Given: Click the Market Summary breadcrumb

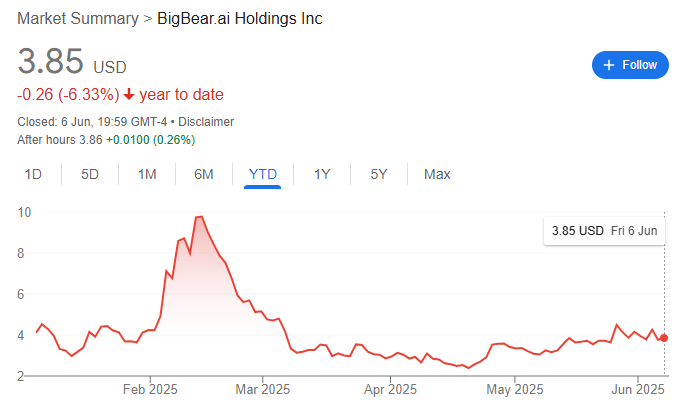Looking at the screenshot, I should tap(78, 19).
